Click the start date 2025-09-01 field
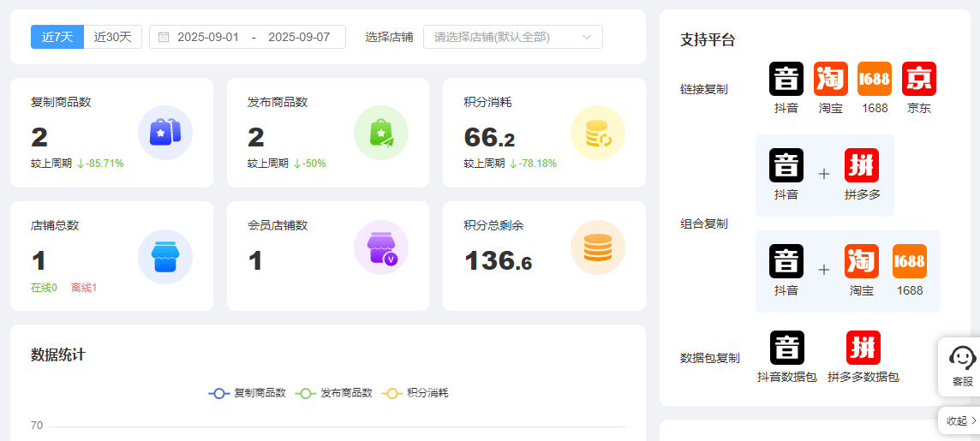The image size is (980, 441). 208,37
